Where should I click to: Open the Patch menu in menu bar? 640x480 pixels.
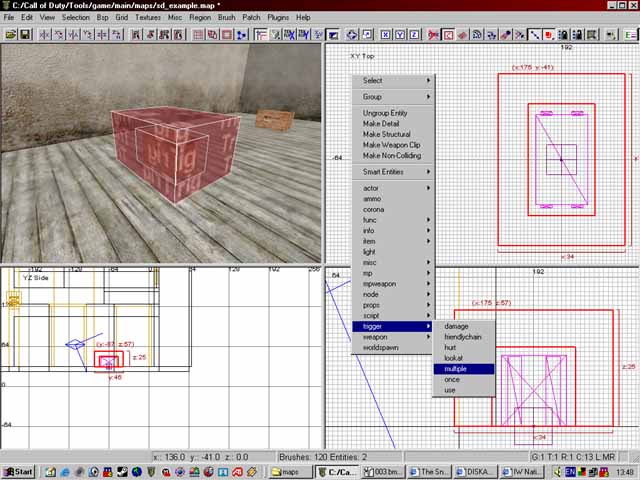click(251, 18)
